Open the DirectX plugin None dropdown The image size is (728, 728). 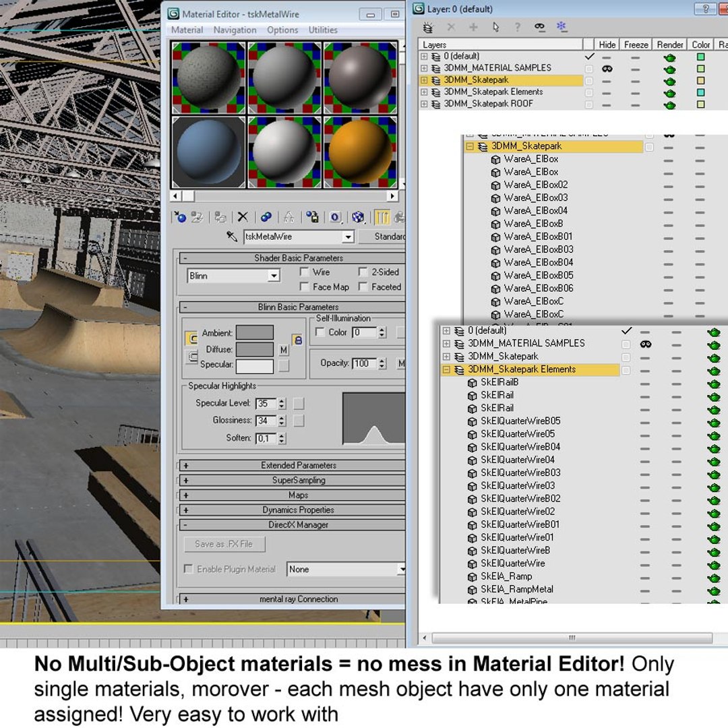[x=400, y=569]
